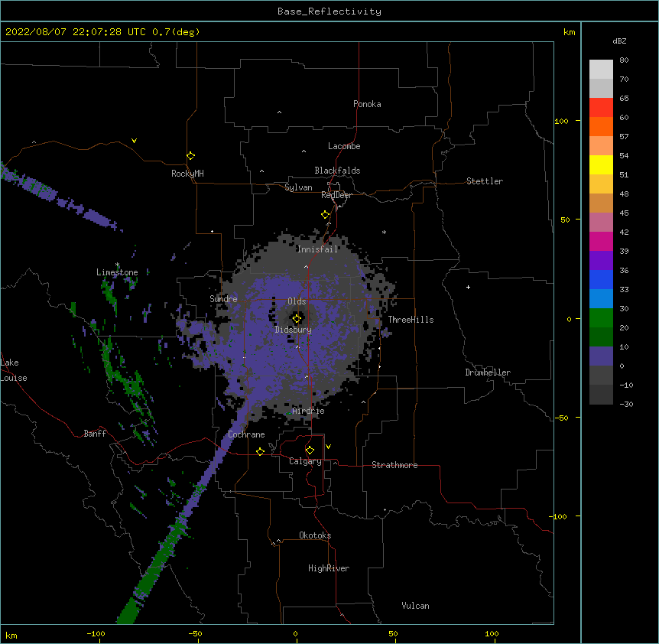659x644 pixels.
Task: Select the Okotoks city label
Action: (x=315, y=535)
